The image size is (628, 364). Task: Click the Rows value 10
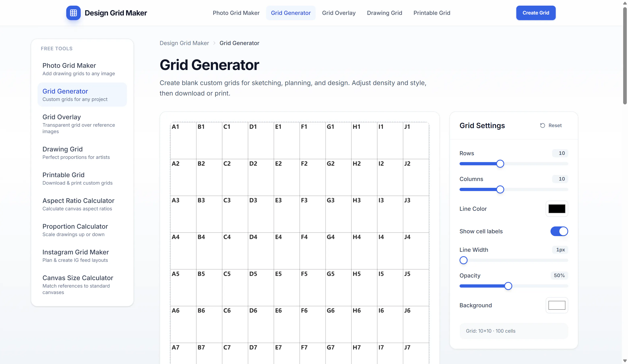560,153
